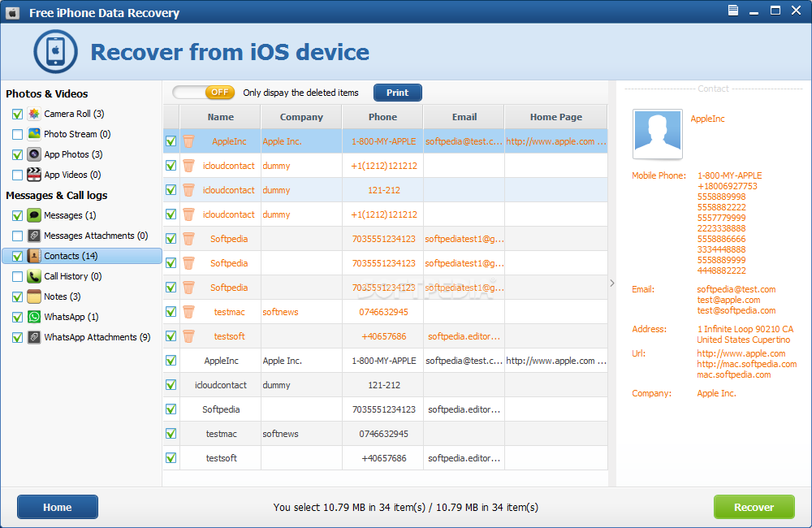Uncheck the Notes category checkbox

click(x=17, y=297)
